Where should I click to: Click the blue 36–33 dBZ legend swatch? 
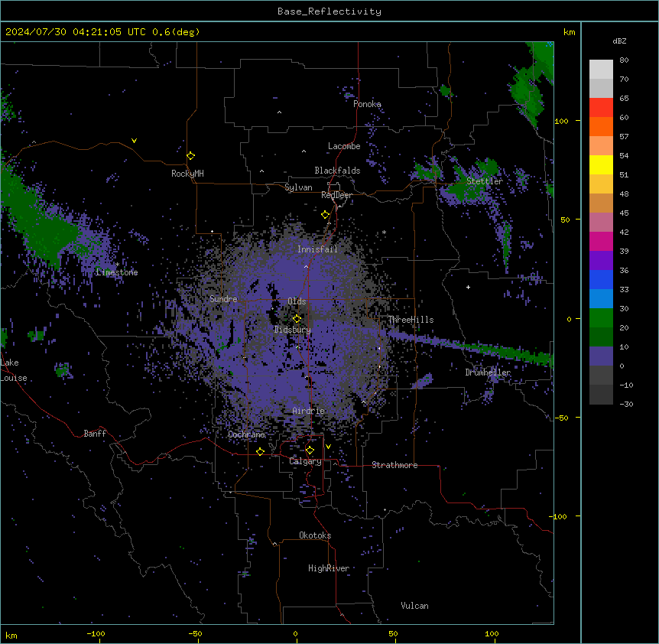pos(601,279)
